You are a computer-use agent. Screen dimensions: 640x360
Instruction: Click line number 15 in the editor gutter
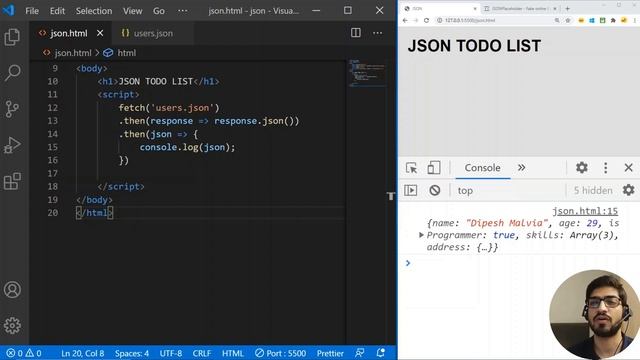coord(53,147)
